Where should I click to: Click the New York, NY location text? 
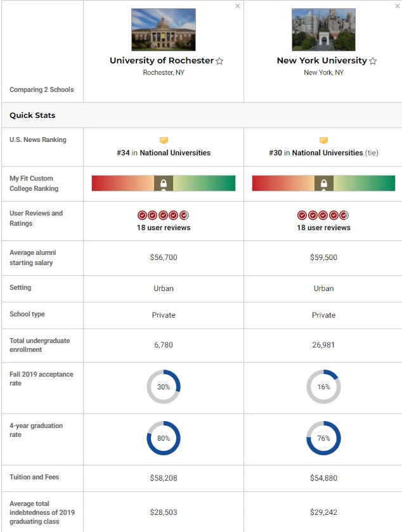(x=323, y=73)
